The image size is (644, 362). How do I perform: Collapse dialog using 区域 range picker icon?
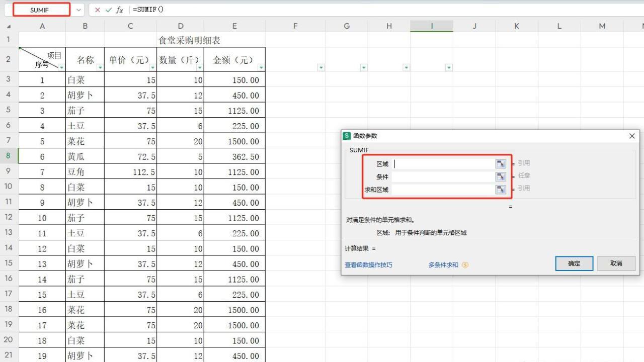point(500,163)
